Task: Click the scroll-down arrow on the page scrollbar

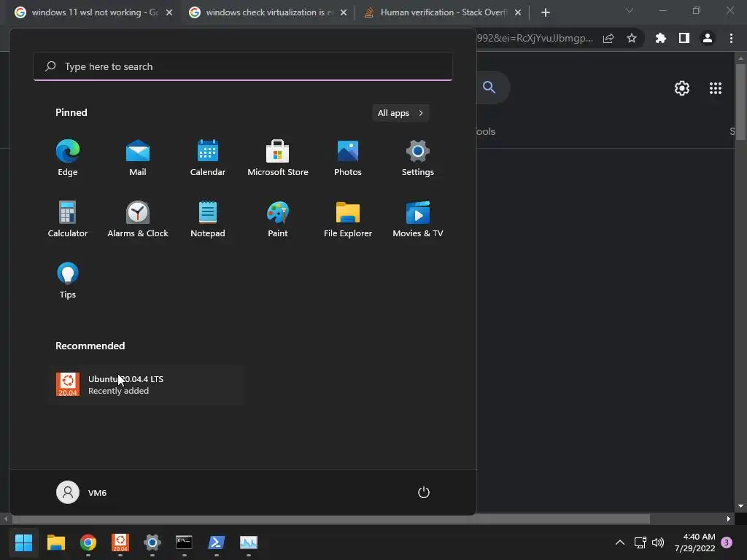Action: [x=740, y=506]
